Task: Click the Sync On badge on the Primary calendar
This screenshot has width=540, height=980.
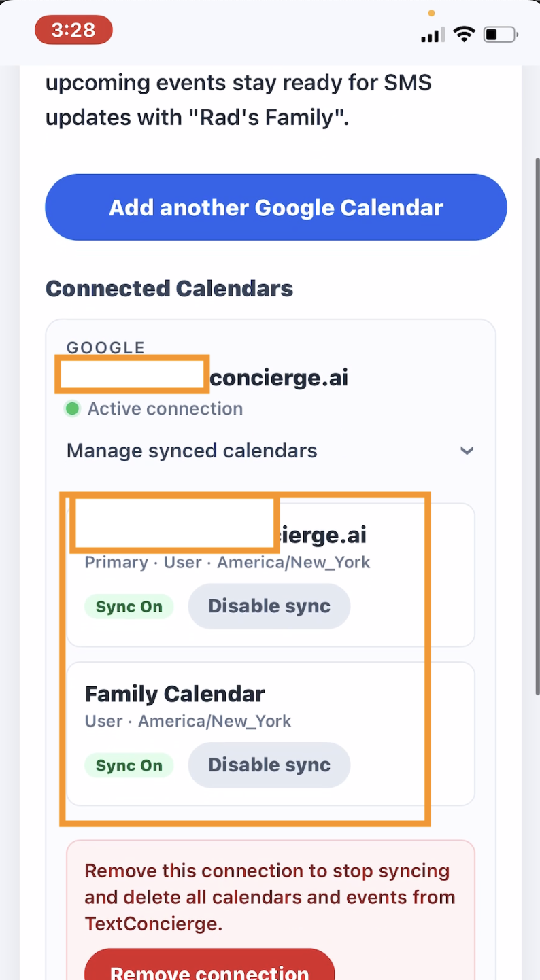Action: 129,607
